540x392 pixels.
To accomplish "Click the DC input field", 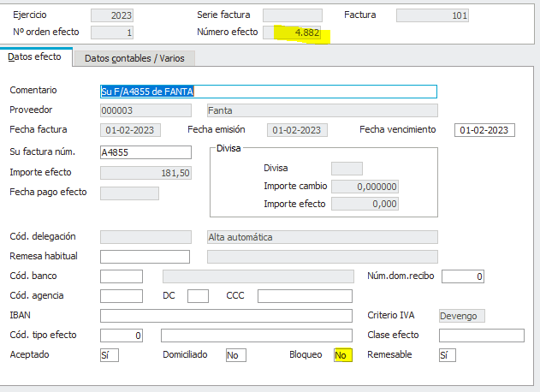I will [198, 296].
